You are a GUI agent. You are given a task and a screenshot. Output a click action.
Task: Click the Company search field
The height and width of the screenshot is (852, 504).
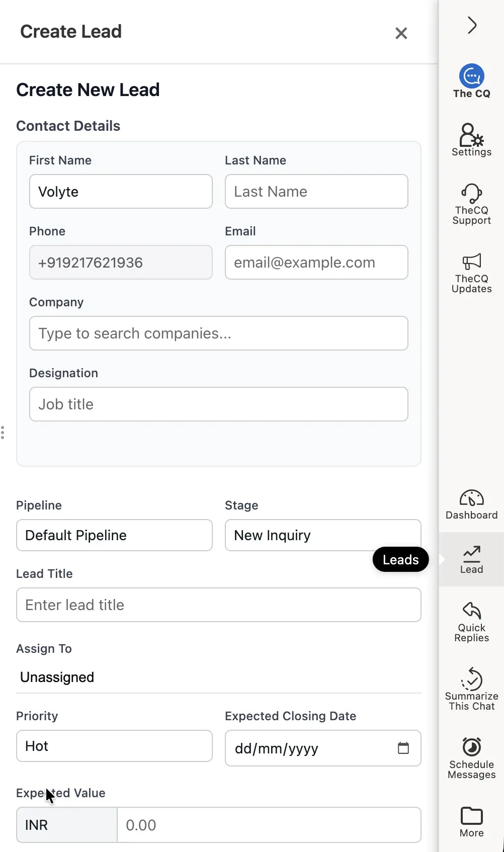tap(219, 333)
